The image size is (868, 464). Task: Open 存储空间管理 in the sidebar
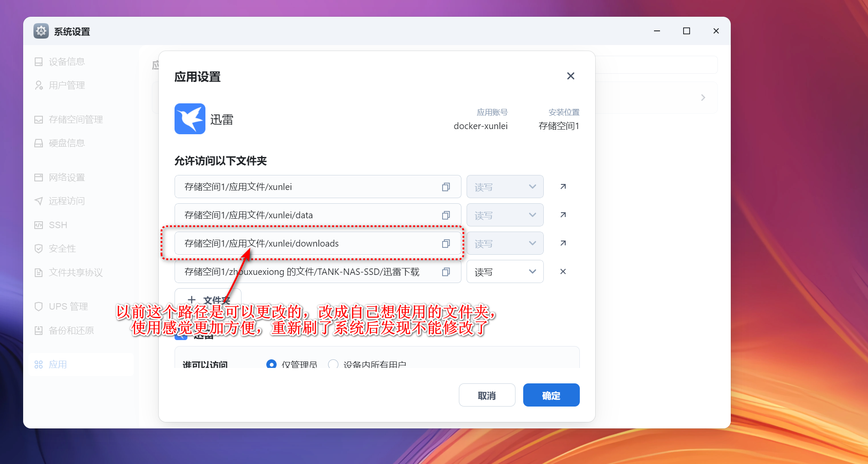[75, 120]
